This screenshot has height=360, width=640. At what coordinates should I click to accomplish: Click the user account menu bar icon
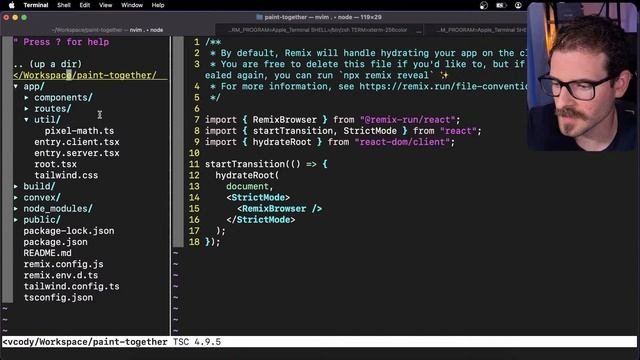point(518,5)
